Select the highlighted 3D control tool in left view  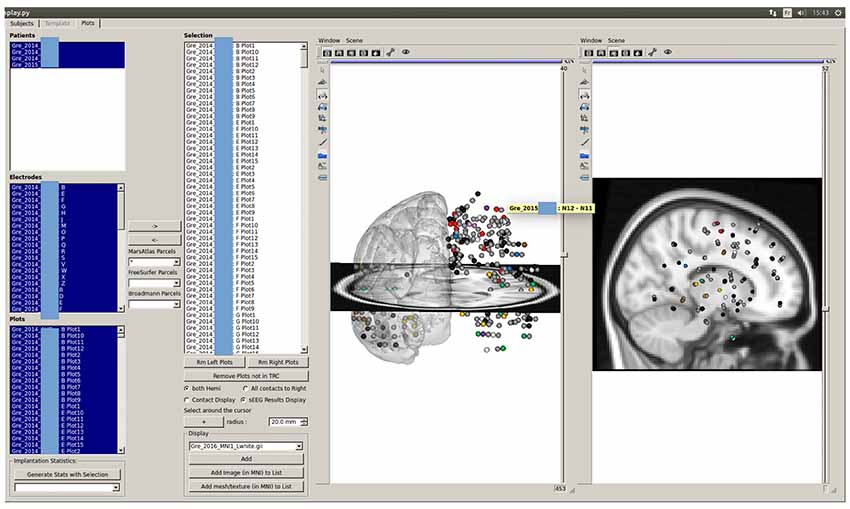pyautogui.click(x=323, y=95)
